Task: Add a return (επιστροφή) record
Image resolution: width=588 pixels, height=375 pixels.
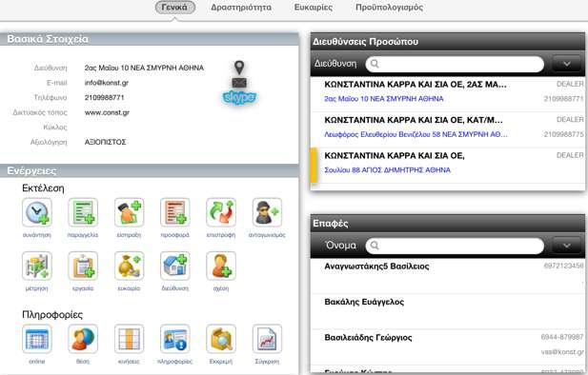Action: click(221, 212)
